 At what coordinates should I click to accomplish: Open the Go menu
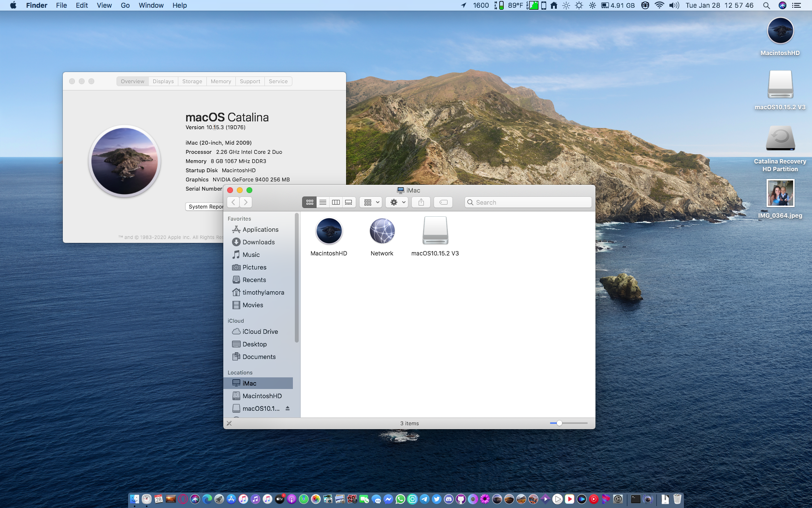tap(125, 5)
